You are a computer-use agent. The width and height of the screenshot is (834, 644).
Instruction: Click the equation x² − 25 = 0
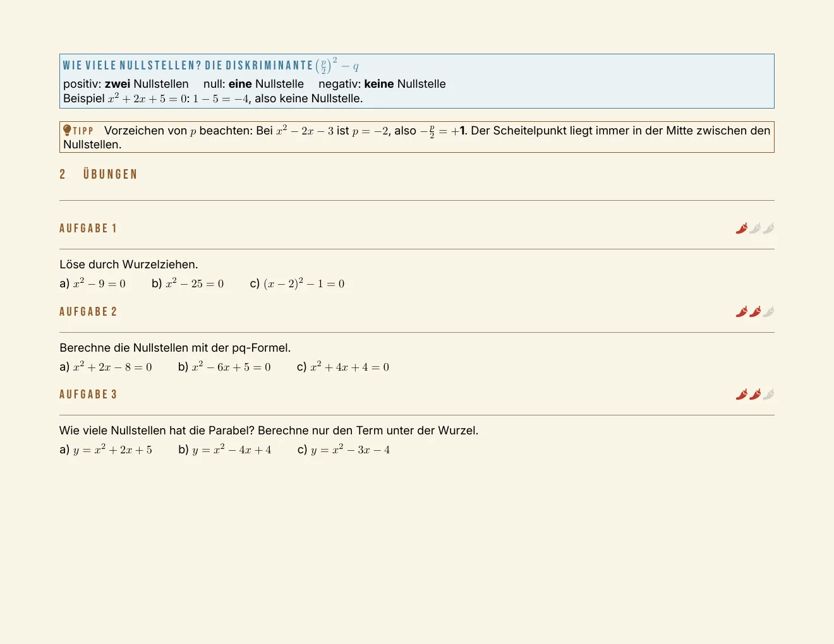click(x=195, y=283)
